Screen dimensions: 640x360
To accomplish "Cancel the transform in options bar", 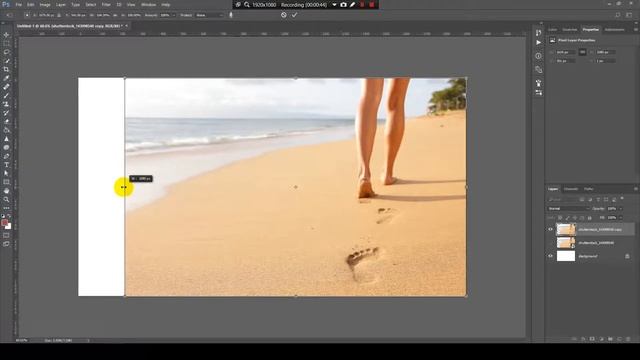I will click(284, 15).
